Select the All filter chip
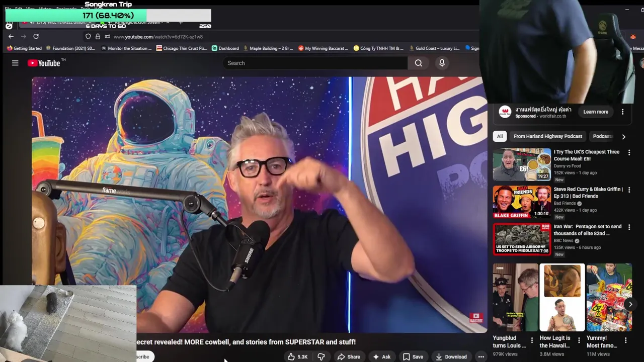644x362 pixels. pos(500,136)
